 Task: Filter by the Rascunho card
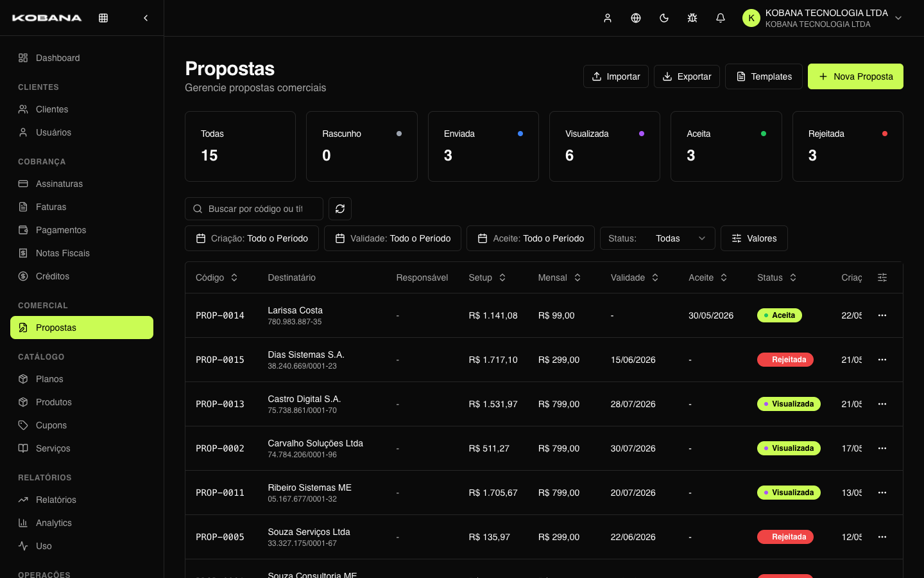(362, 146)
